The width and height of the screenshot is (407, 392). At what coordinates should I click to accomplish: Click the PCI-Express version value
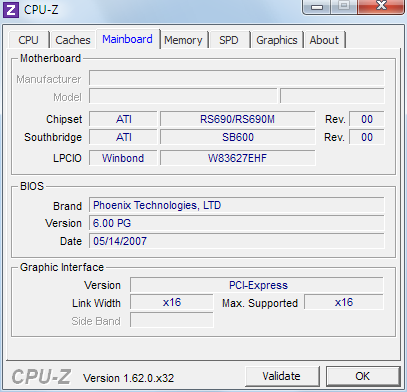point(257,285)
